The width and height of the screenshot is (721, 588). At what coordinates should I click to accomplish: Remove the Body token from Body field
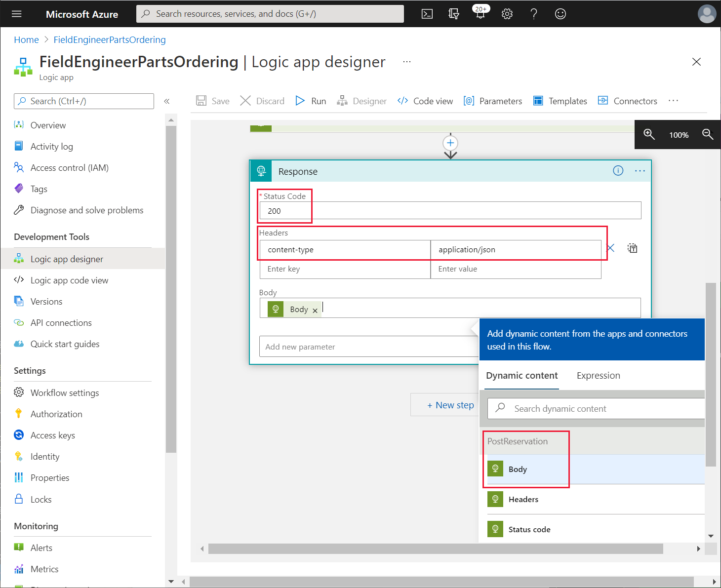[315, 311]
